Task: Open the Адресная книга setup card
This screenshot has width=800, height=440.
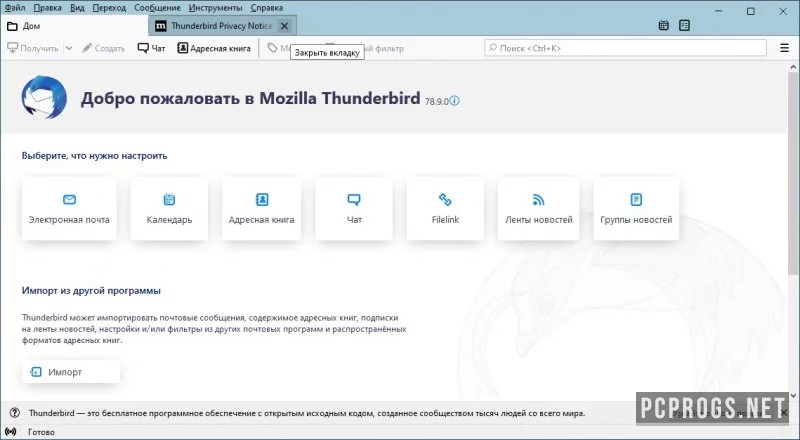Action: click(261, 208)
